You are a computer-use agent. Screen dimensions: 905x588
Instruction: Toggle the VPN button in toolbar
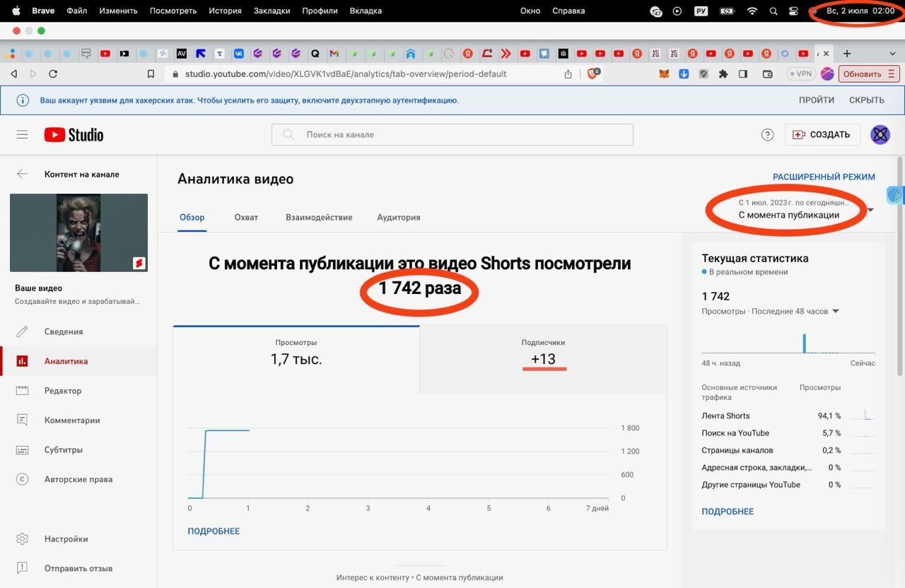pyautogui.click(x=800, y=73)
